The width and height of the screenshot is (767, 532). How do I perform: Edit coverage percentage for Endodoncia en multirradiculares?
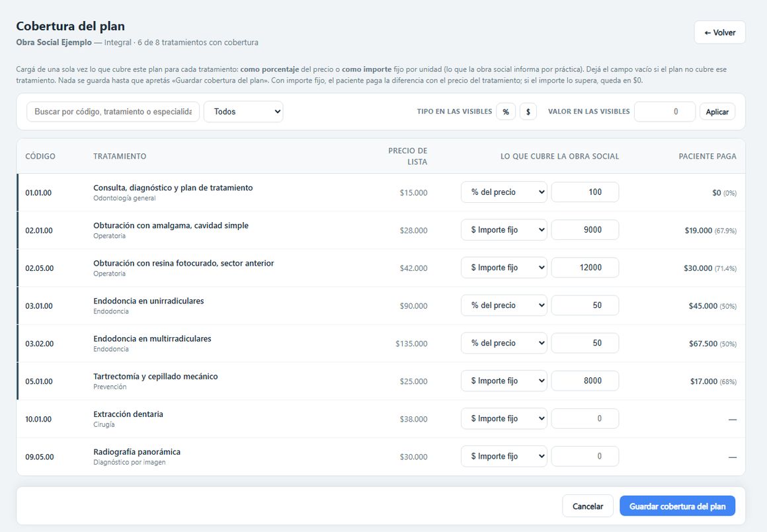(x=585, y=343)
